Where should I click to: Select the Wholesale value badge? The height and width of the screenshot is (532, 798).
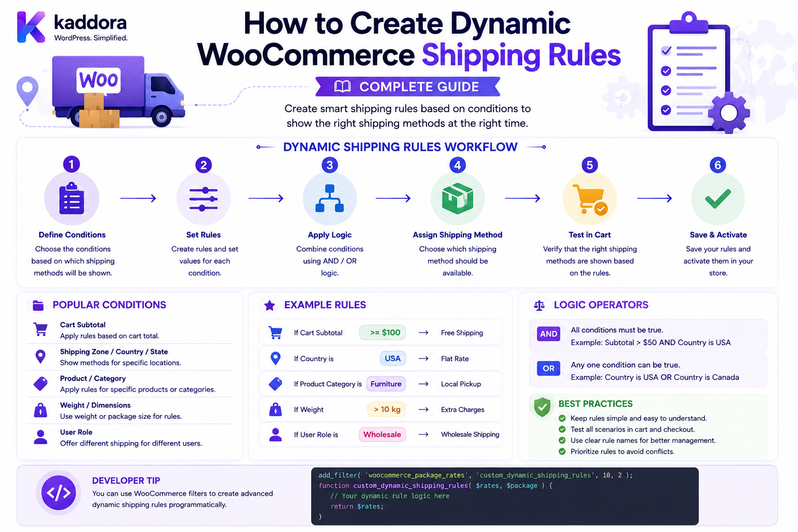tap(382, 435)
